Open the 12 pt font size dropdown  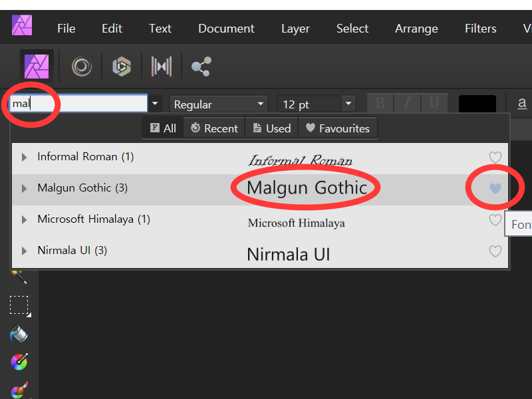click(x=348, y=104)
